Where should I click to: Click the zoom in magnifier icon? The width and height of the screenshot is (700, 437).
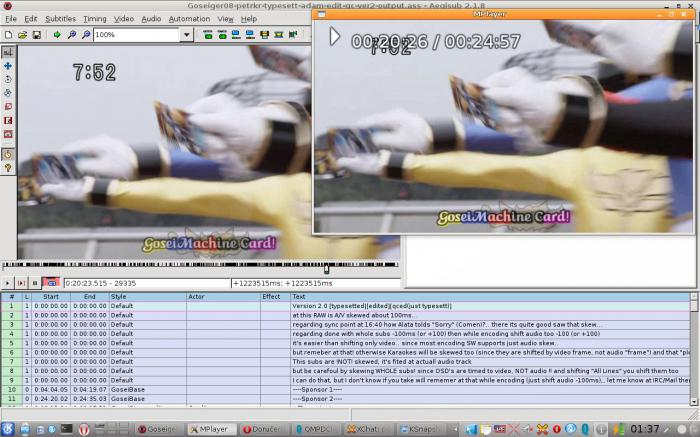pos(71,34)
